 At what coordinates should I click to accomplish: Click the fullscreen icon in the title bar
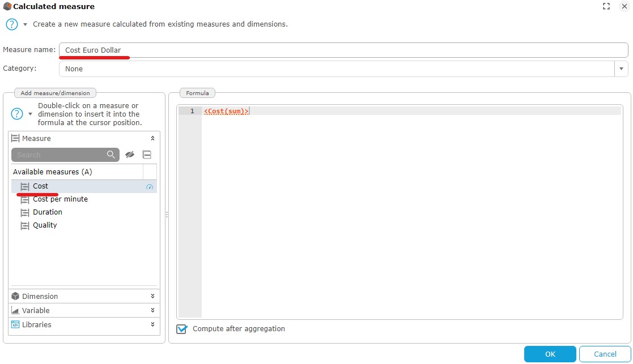click(x=606, y=6)
